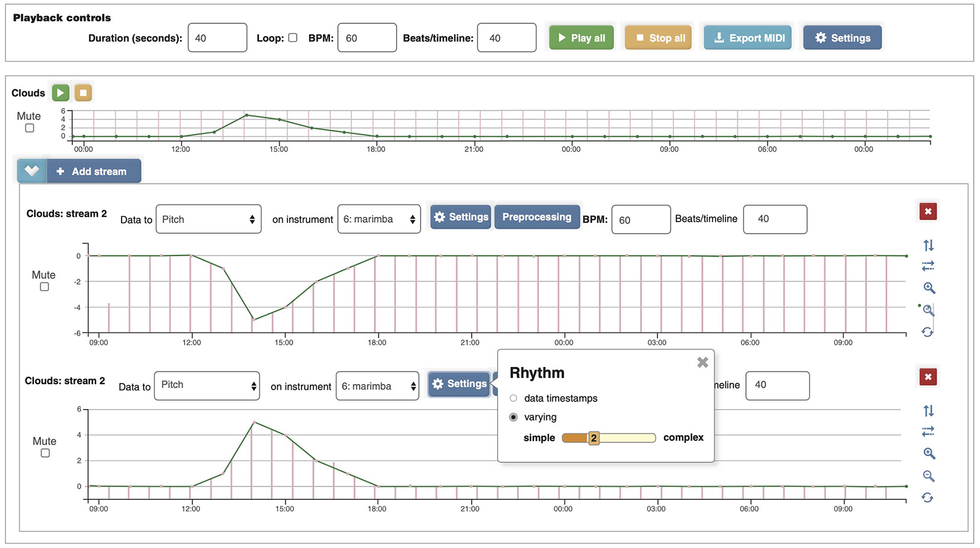Play the Clouds timeline with green play icon
Image resolution: width=980 pixels, height=548 pixels.
[x=61, y=92]
